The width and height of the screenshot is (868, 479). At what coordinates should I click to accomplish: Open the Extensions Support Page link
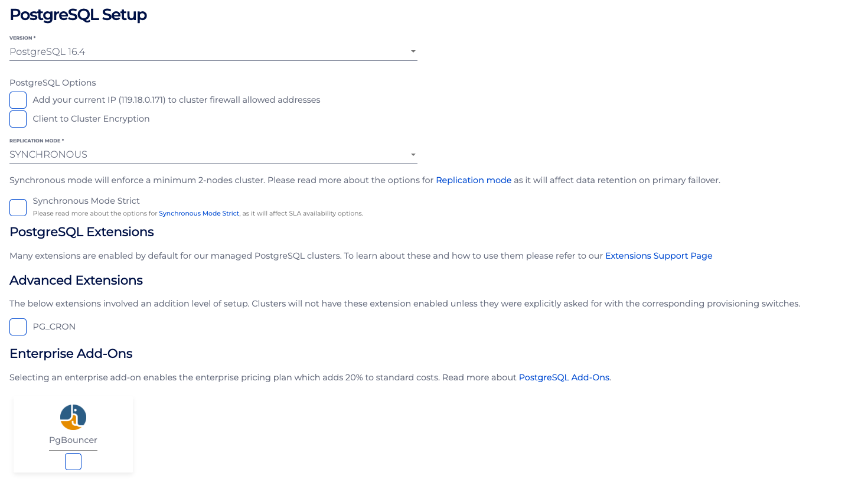[658, 256]
